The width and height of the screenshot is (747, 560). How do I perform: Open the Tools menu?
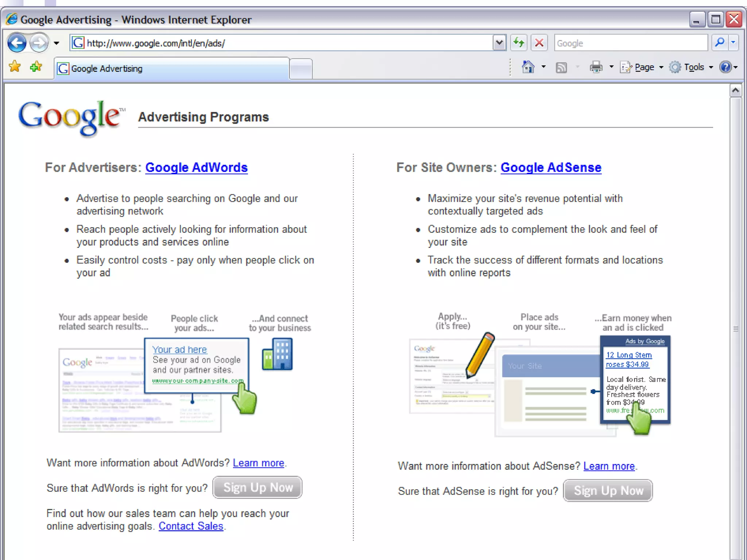pyautogui.click(x=691, y=67)
